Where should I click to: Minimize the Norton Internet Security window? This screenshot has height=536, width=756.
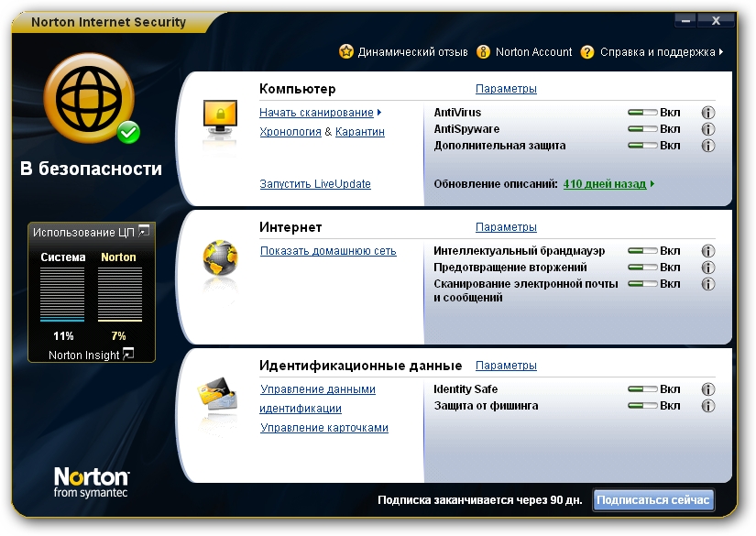[x=686, y=21]
